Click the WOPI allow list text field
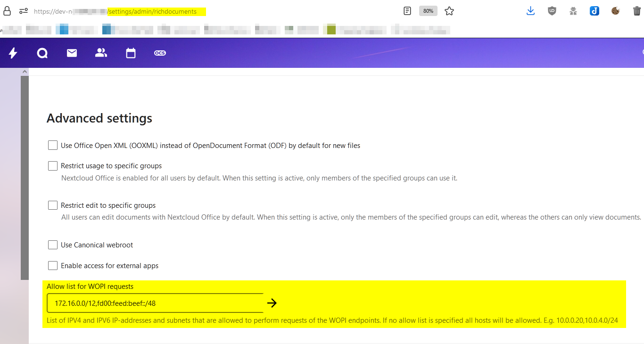This screenshot has width=644, height=344. pos(156,303)
